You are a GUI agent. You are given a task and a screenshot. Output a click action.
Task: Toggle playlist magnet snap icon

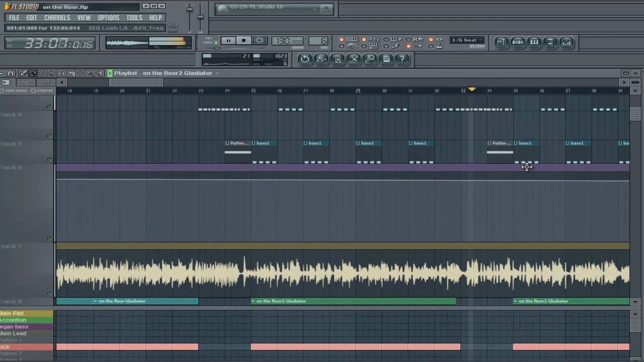tap(11, 73)
